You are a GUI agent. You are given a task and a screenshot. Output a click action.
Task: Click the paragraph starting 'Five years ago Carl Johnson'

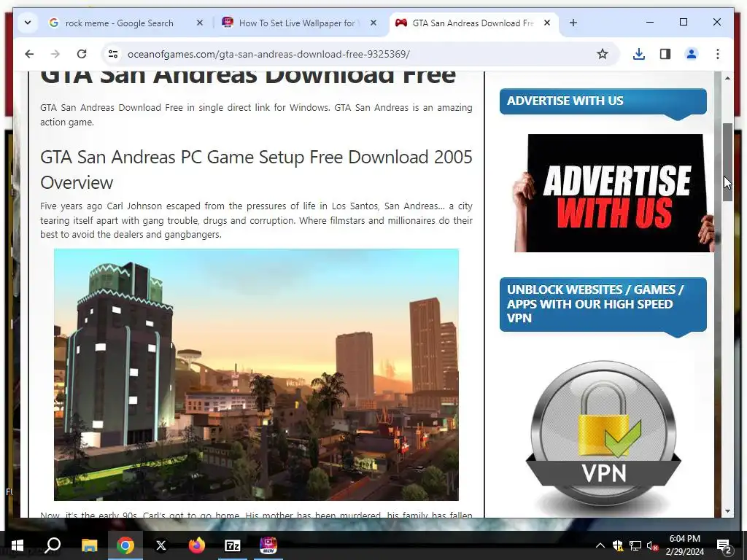(x=256, y=220)
